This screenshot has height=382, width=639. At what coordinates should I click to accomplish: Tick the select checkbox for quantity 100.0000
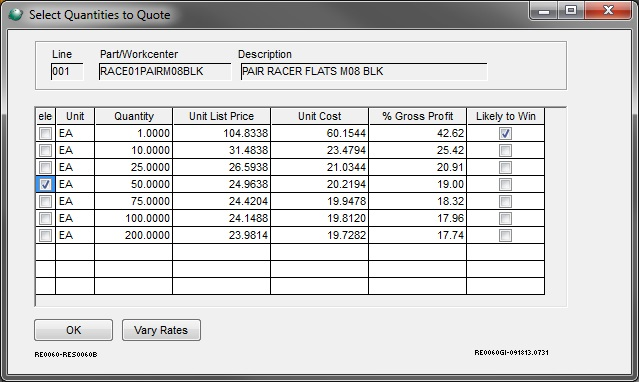(45, 218)
